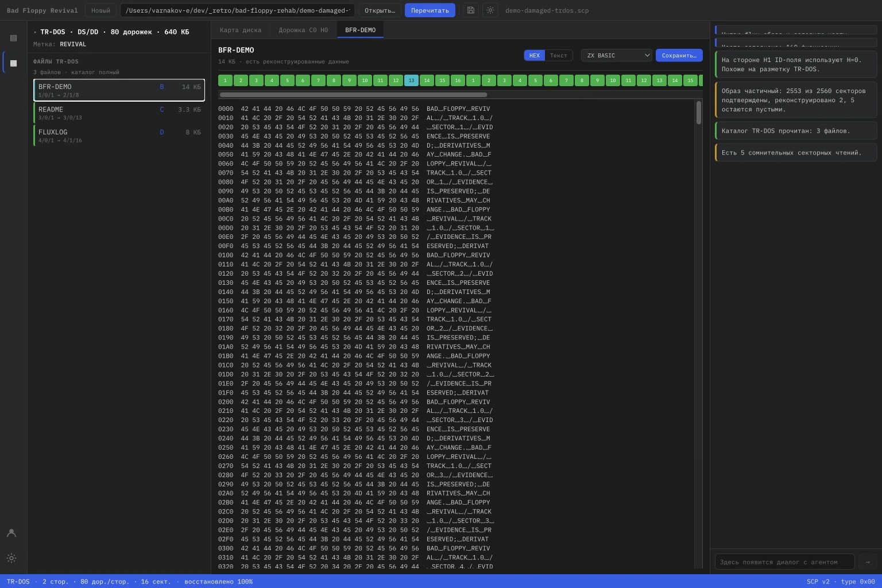Click the 'восстановлено 100%' status bar text
882x588 pixels.
[x=218, y=582]
